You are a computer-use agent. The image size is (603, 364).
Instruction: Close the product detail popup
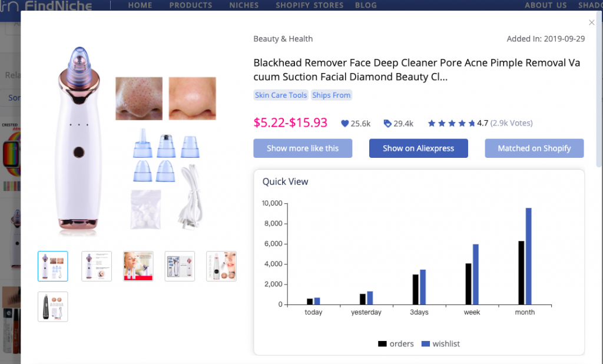click(x=591, y=23)
